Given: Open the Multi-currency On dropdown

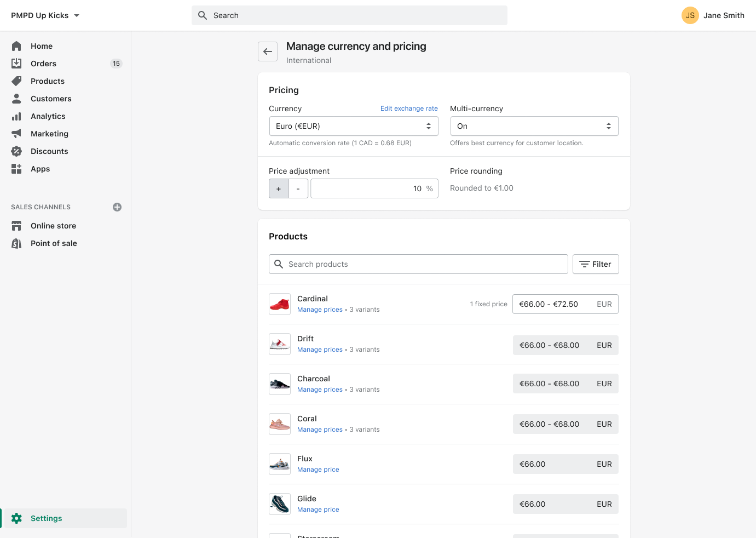Looking at the screenshot, I should [x=534, y=126].
